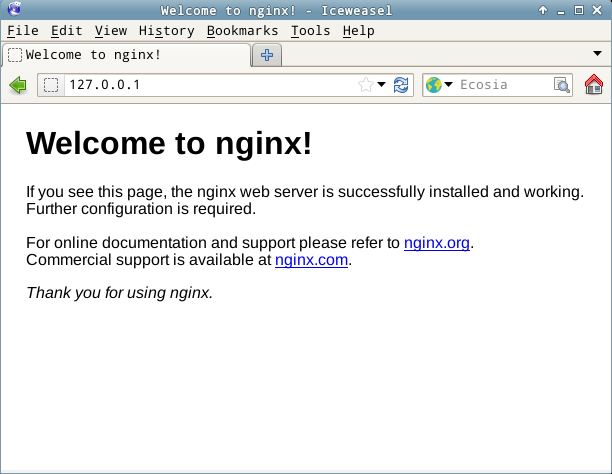Bookmark this page with the star icon
This screenshot has height=474, width=612.
(x=366, y=85)
